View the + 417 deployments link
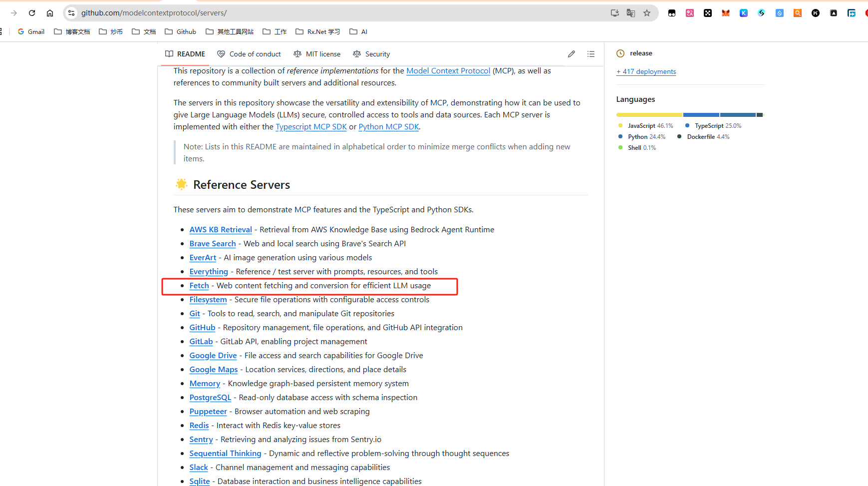The width and height of the screenshot is (868, 486). click(x=646, y=71)
